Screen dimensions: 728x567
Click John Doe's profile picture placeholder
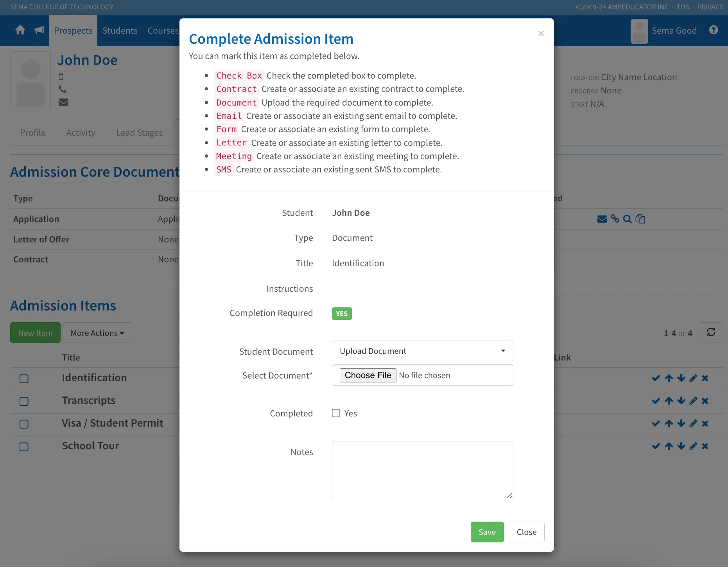coord(30,80)
